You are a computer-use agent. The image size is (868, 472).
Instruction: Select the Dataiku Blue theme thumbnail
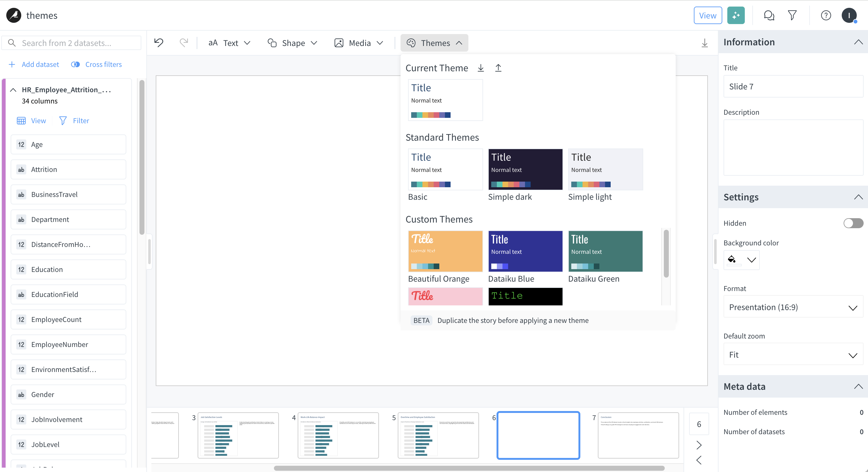pyautogui.click(x=525, y=251)
